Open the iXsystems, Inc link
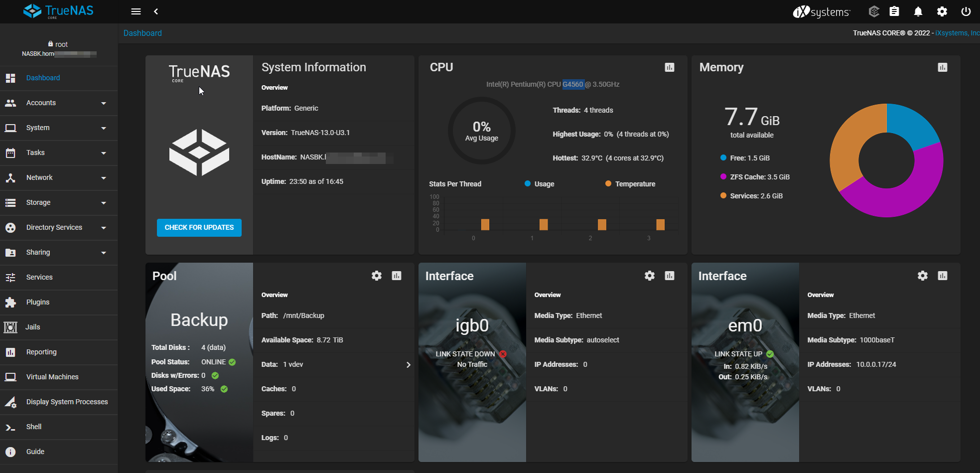The height and width of the screenshot is (473, 980). (x=958, y=33)
